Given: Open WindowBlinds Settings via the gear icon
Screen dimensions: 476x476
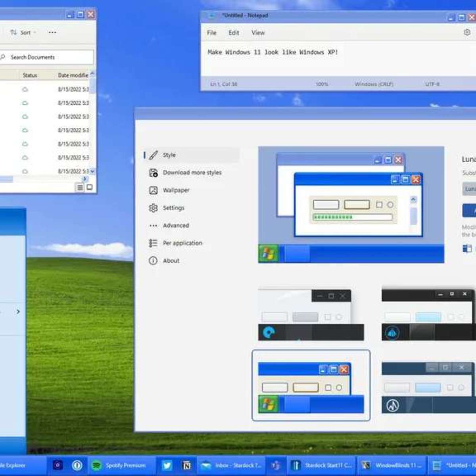Looking at the screenshot, I should [153, 207].
